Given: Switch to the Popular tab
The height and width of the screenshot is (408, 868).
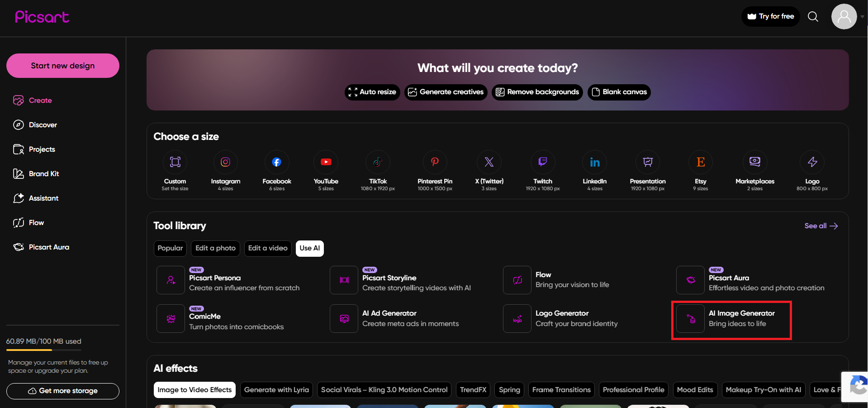Looking at the screenshot, I should [x=170, y=248].
